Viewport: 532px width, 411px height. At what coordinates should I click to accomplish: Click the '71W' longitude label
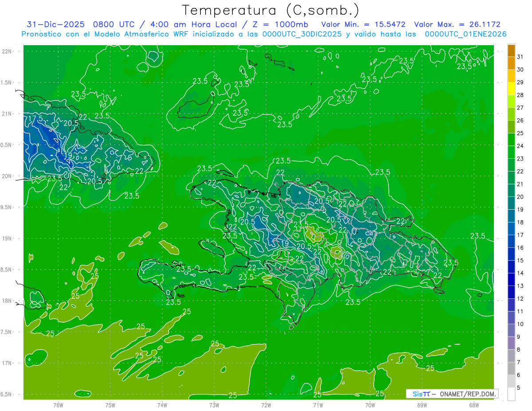coord(318,405)
